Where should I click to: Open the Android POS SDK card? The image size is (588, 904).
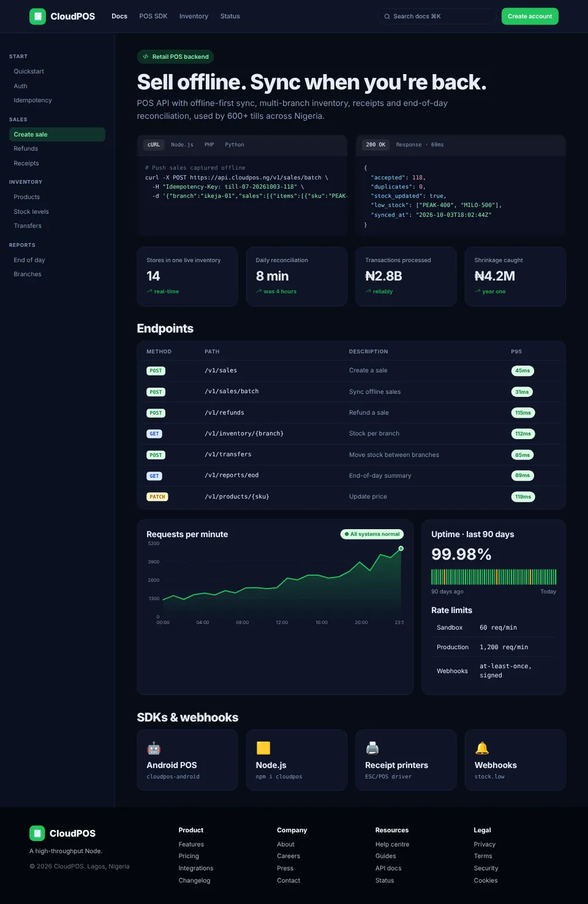click(187, 760)
